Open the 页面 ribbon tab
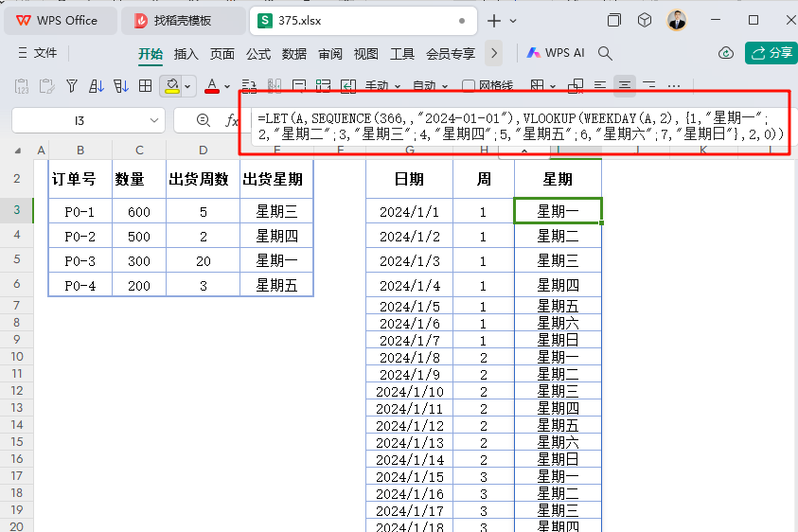Screen dimensions: 798x532 click(222, 53)
